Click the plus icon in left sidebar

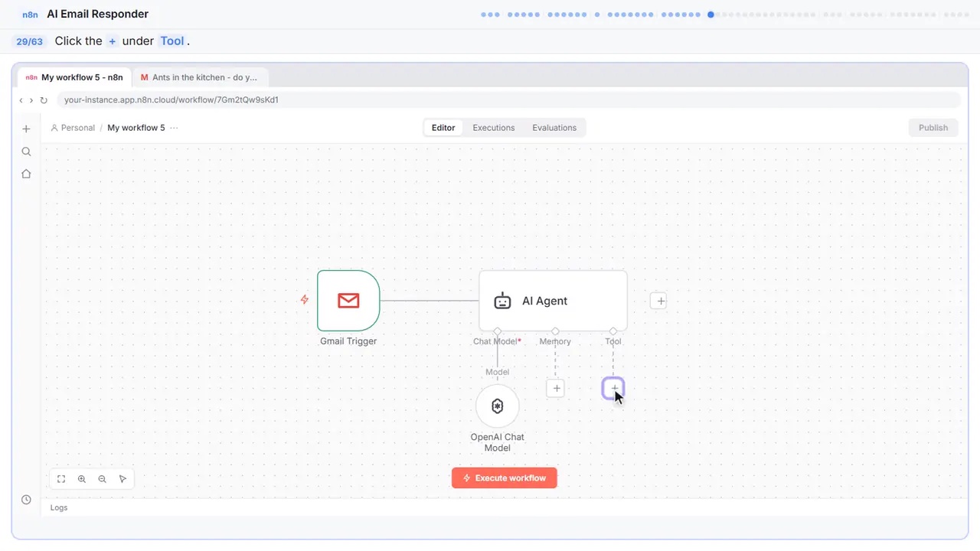(26, 129)
